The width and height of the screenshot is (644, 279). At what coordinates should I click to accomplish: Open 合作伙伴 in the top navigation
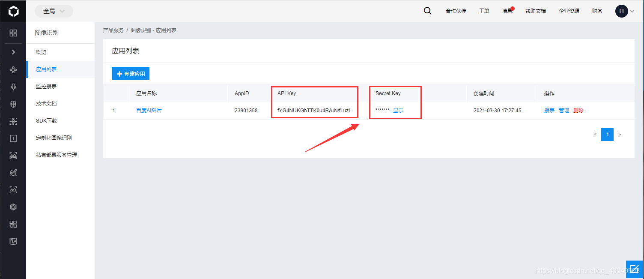click(456, 11)
